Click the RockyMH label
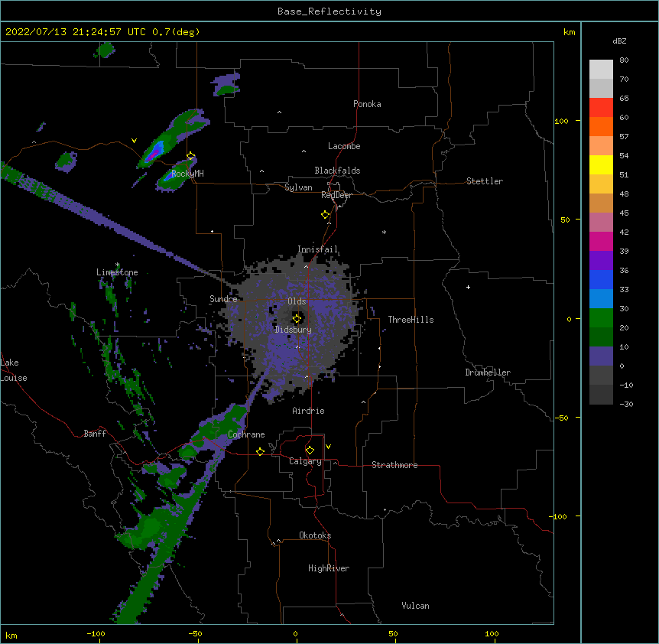 (187, 174)
